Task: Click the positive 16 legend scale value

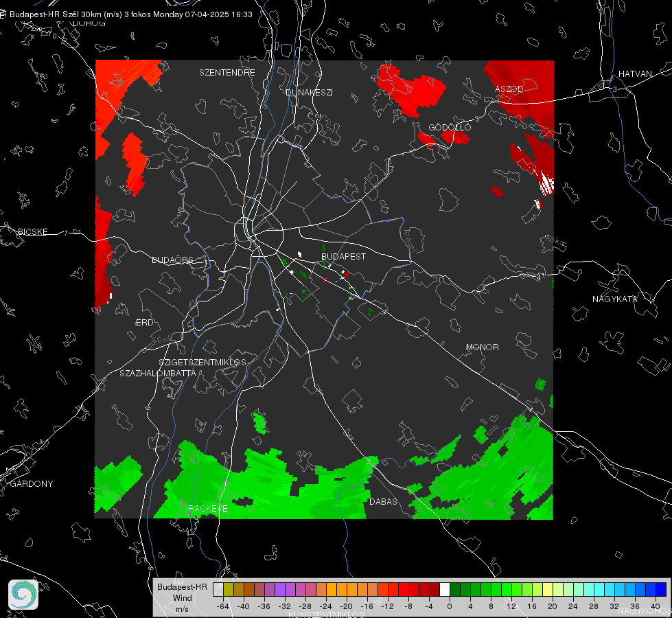Action: point(532,606)
